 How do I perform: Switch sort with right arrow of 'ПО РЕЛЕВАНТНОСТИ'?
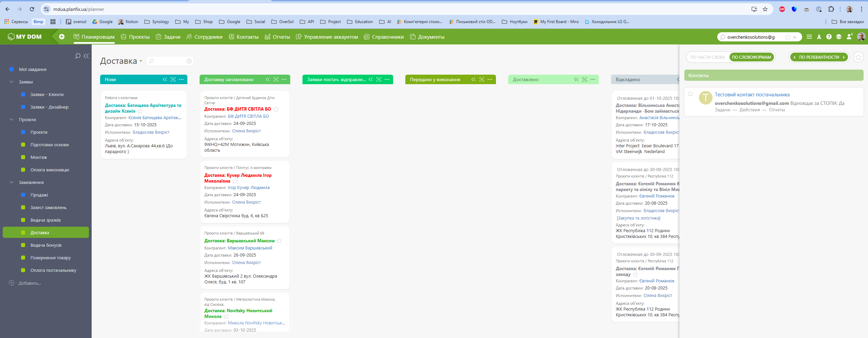click(844, 57)
